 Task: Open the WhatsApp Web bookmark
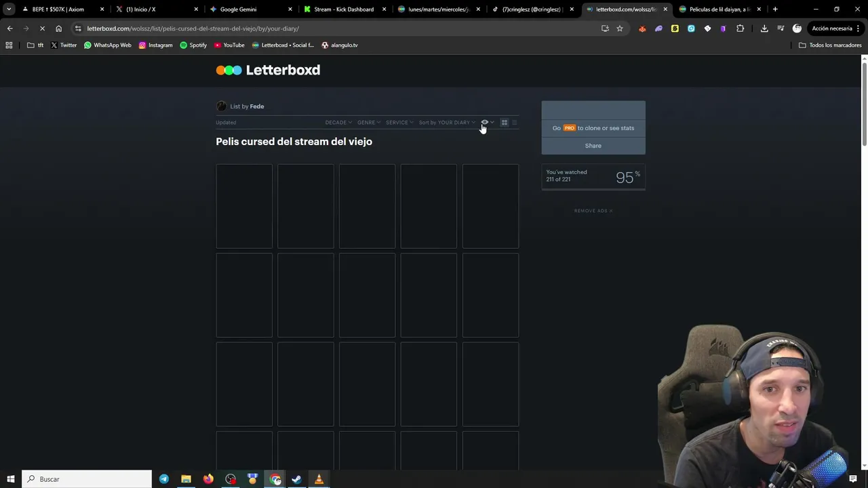pos(108,45)
